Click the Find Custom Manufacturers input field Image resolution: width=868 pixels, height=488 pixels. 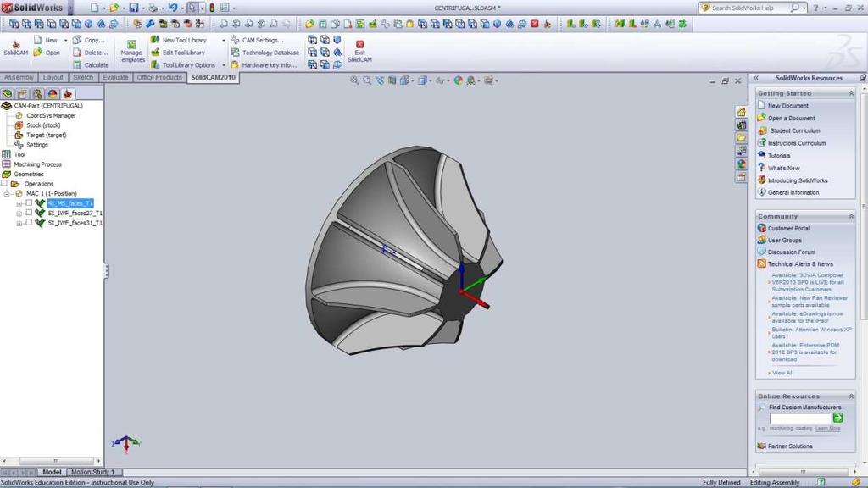(x=800, y=419)
